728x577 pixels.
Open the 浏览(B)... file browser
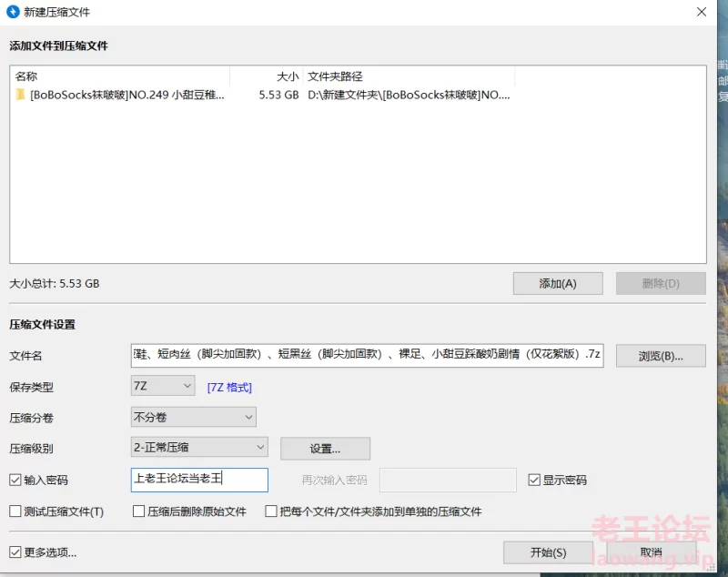(661, 356)
